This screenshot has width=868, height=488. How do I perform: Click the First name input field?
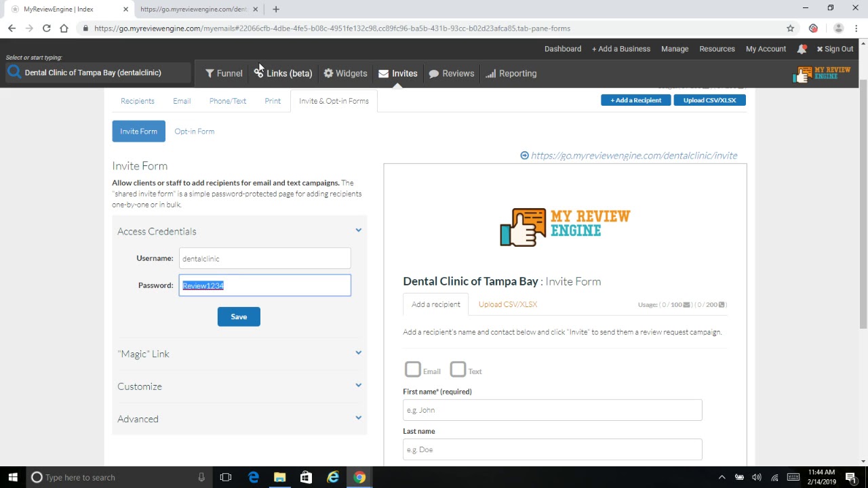553,410
